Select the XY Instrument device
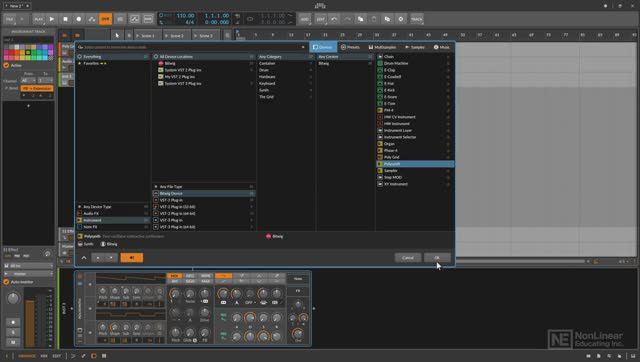The image size is (640, 362). [x=415, y=184]
